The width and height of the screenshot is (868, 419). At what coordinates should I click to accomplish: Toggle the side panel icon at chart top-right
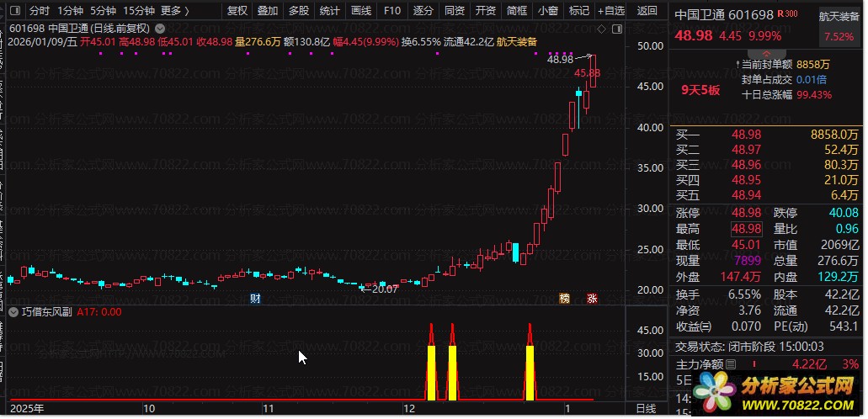(x=617, y=29)
